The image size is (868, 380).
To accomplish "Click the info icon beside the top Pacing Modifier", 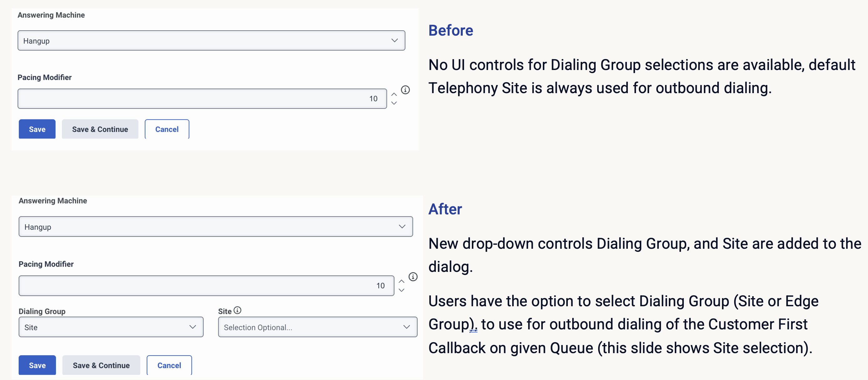I will click(405, 90).
